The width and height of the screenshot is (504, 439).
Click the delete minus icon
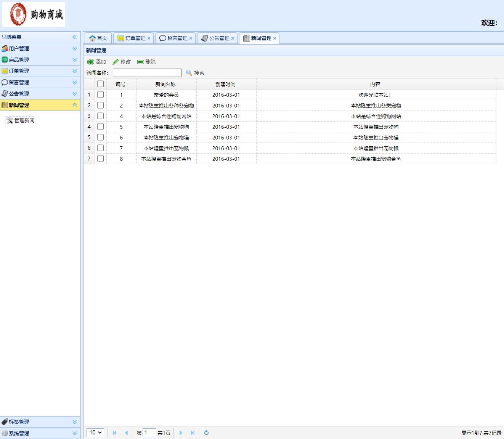141,62
